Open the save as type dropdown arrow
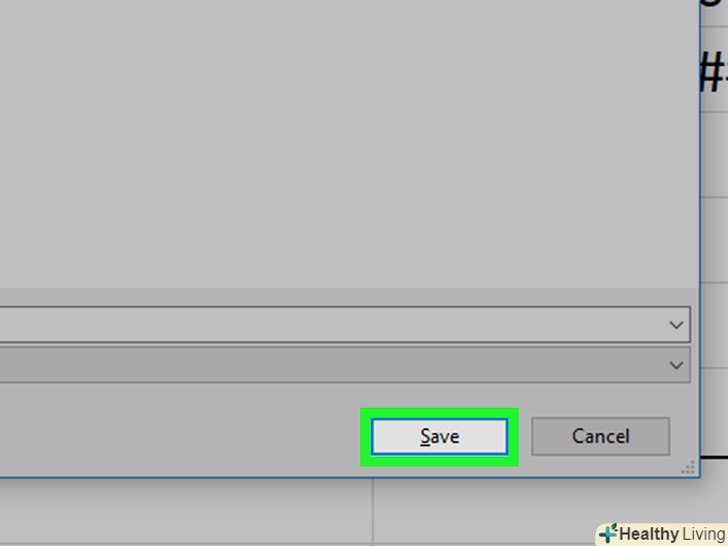 pyautogui.click(x=676, y=365)
